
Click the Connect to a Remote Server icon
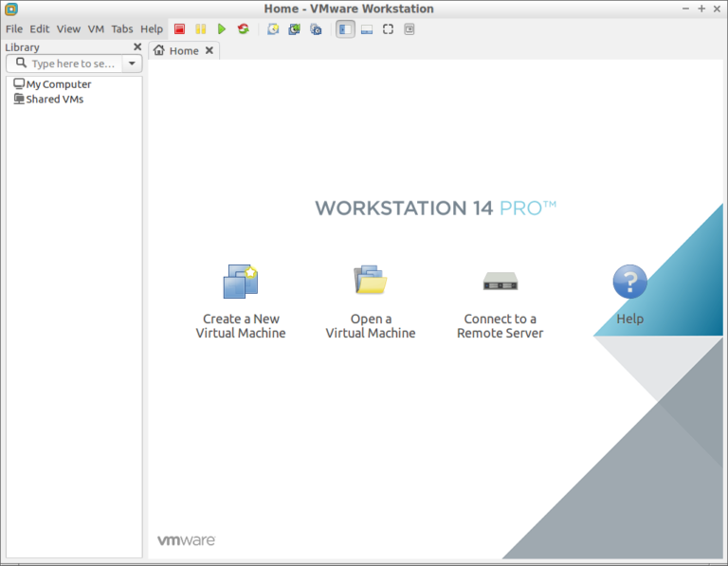(500, 281)
